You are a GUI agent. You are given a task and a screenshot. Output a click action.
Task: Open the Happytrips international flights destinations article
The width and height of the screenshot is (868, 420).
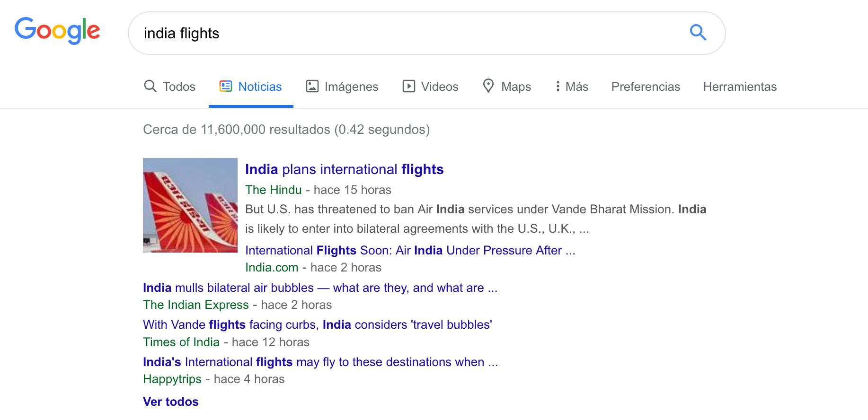pos(320,362)
